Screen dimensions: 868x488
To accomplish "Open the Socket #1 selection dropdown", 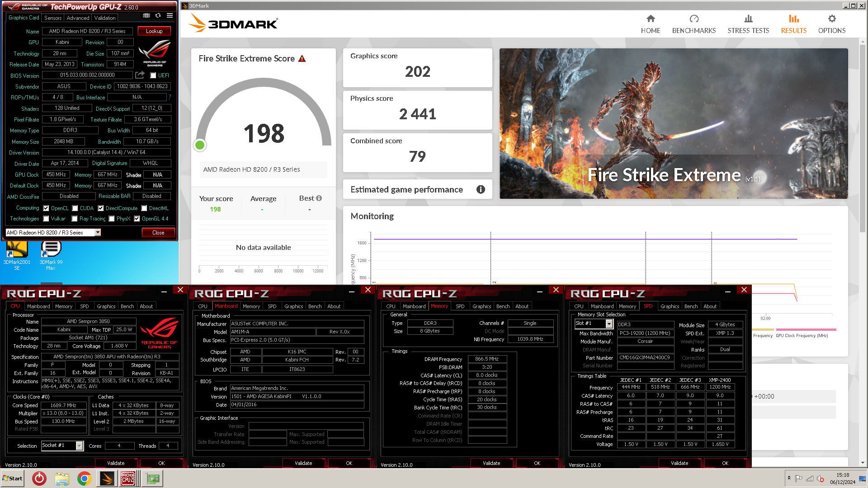I will 80,446.
